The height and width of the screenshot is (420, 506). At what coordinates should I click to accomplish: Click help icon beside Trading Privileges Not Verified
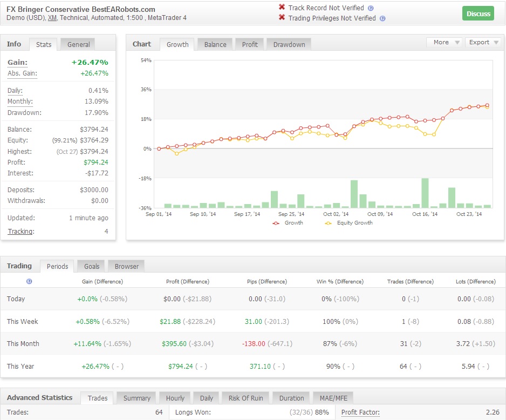point(382,18)
